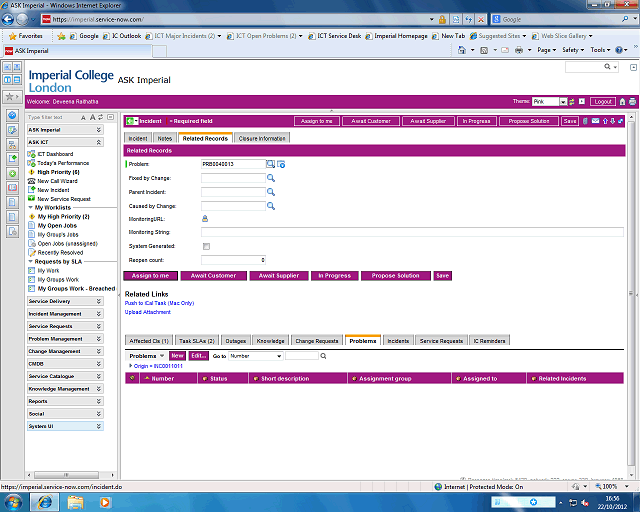
Task: Open the Change Requests tab
Action: coord(316,341)
